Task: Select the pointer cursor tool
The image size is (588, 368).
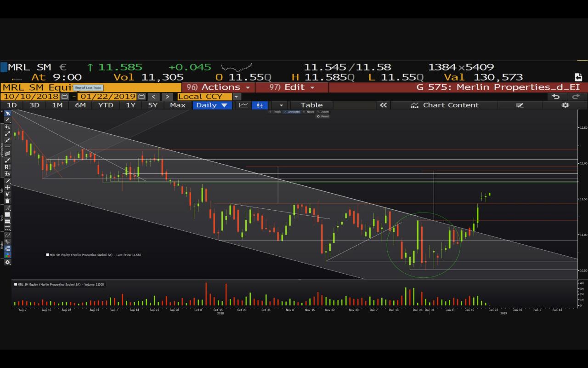Action: tap(7, 113)
